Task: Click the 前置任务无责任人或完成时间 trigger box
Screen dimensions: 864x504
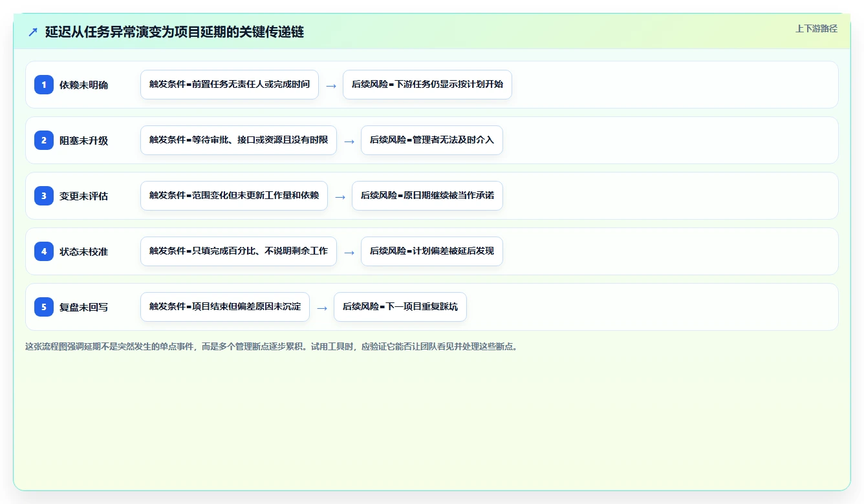Action: [x=230, y=85]
